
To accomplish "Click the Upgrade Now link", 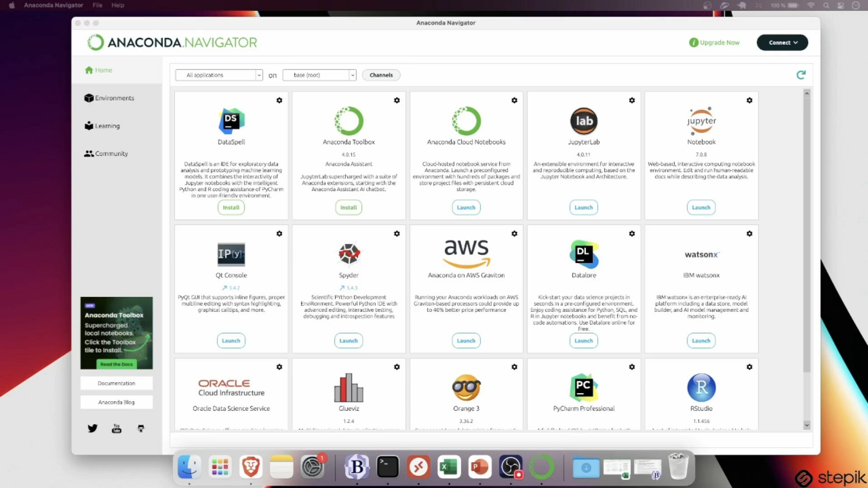I will coord(714,42).
